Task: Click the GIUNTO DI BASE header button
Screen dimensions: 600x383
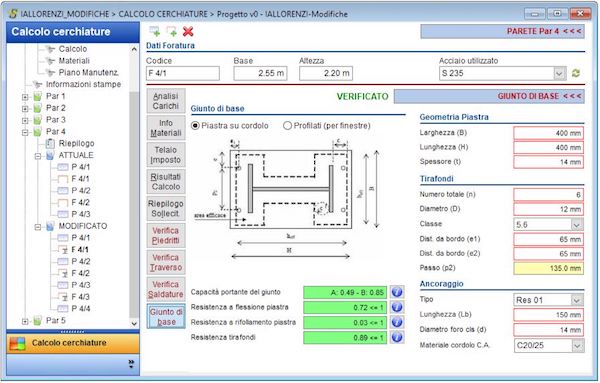Action: click(x=489, y=96)
